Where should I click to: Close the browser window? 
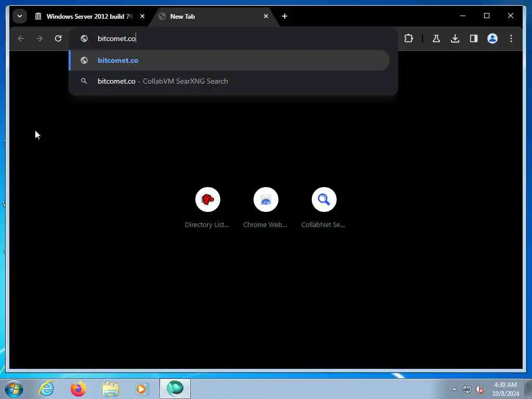point(510,16)
